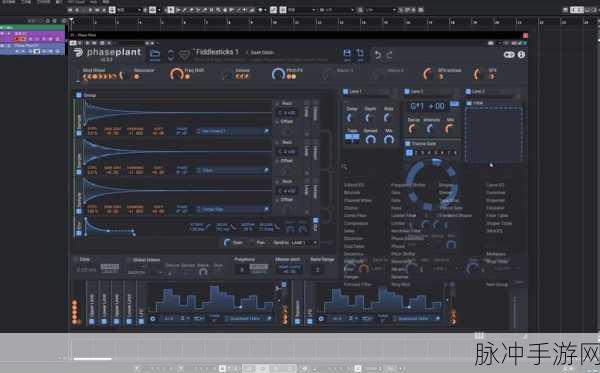This screenshot has height=373, width=600.
Task: Select Chorus from the effects list
Action: pos(351,208)
